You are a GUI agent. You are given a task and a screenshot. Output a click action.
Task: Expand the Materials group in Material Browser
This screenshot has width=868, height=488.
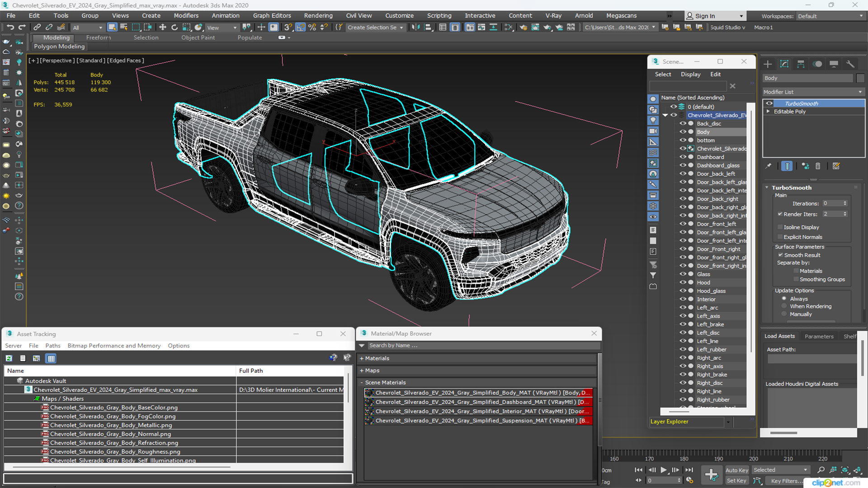(362, 358)
